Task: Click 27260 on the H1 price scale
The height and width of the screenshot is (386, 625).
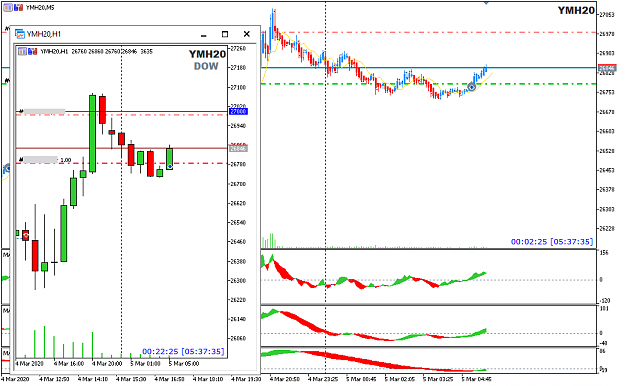Action: pos(238,48)
